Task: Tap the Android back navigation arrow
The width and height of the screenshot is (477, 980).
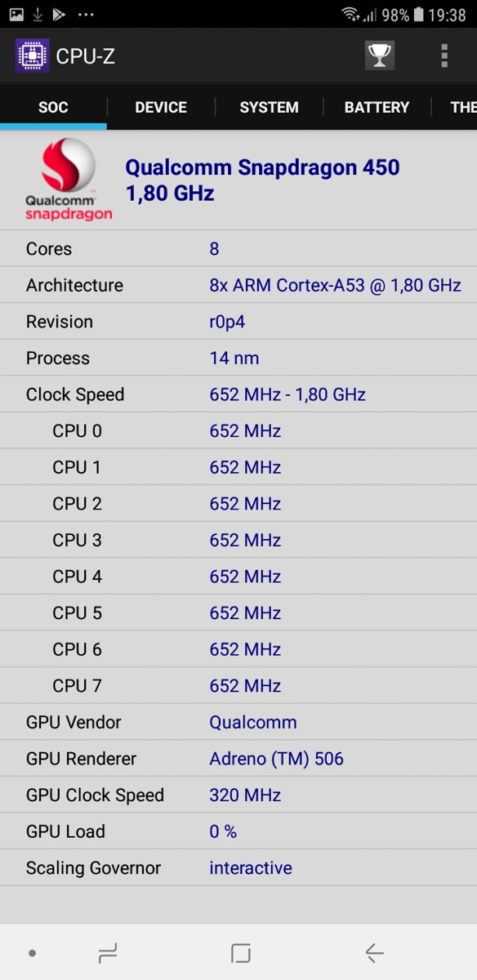Action: point(374,952)
